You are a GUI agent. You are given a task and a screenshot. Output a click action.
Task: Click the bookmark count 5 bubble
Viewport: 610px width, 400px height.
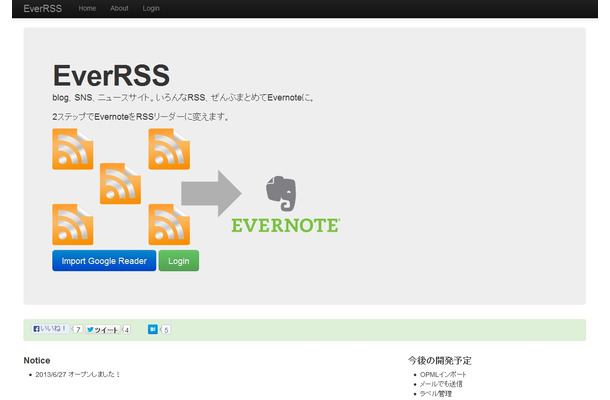(x=166, y=330)
